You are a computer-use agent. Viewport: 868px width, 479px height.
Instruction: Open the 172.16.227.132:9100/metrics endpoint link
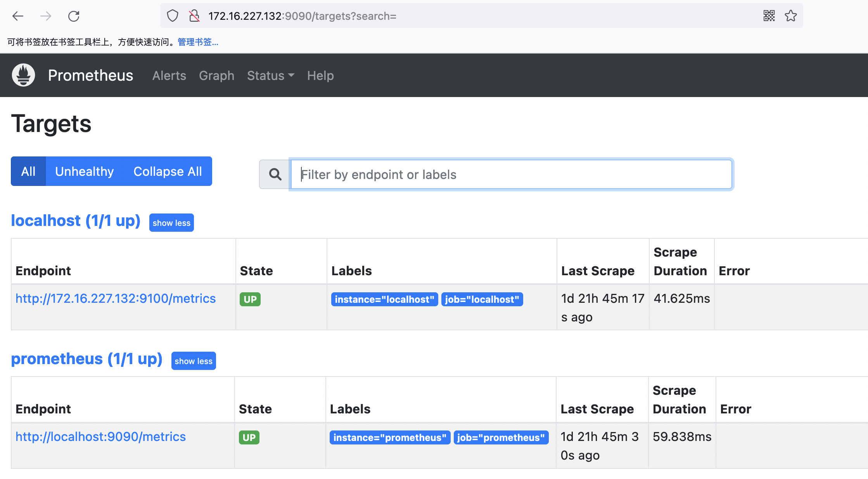116,299
